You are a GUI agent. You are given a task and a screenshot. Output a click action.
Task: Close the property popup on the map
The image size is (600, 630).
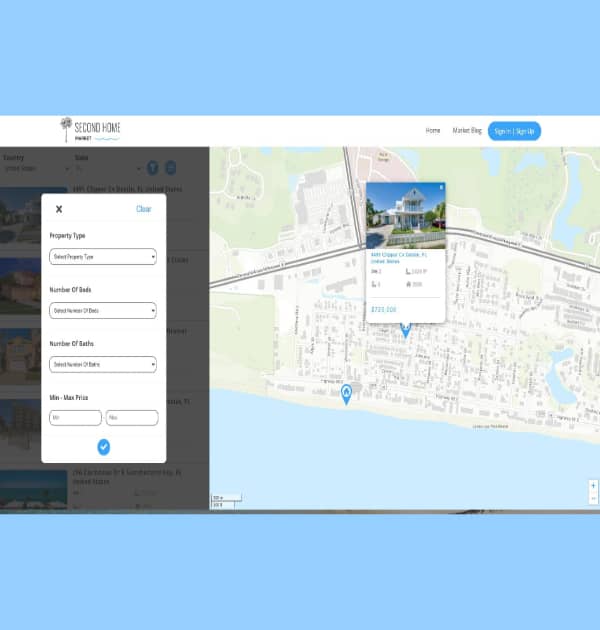tap(441, 187)
